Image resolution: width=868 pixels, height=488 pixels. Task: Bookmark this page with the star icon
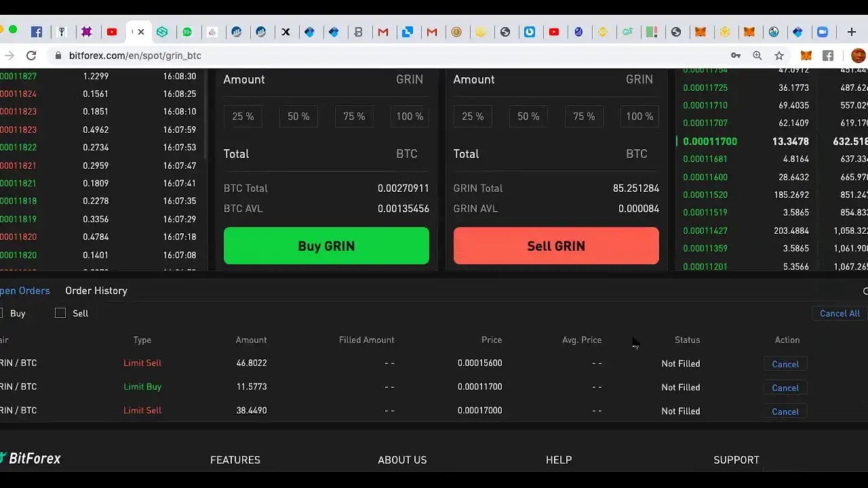(779, 56)
